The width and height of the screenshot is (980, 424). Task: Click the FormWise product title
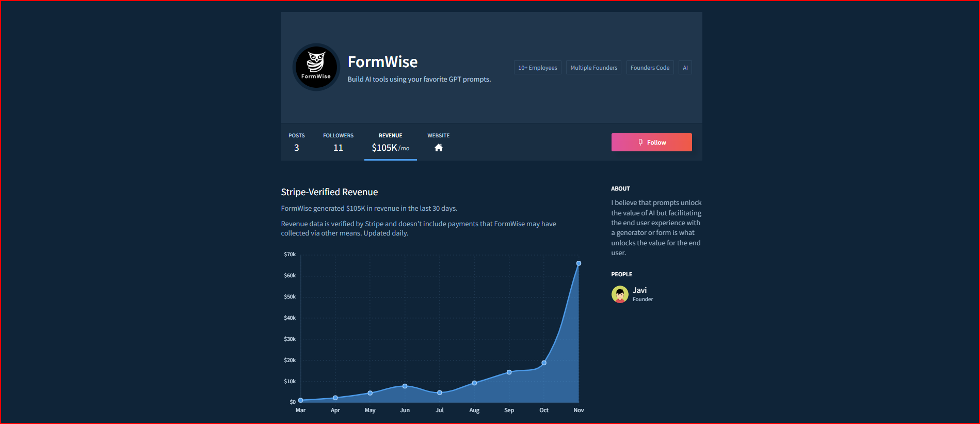coord(383,62)
